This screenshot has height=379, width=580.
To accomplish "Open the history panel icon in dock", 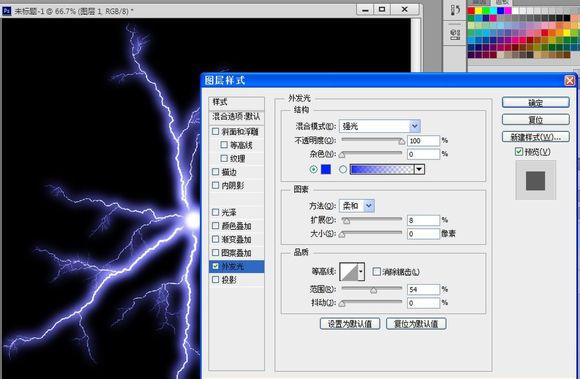I will (455, 10).
